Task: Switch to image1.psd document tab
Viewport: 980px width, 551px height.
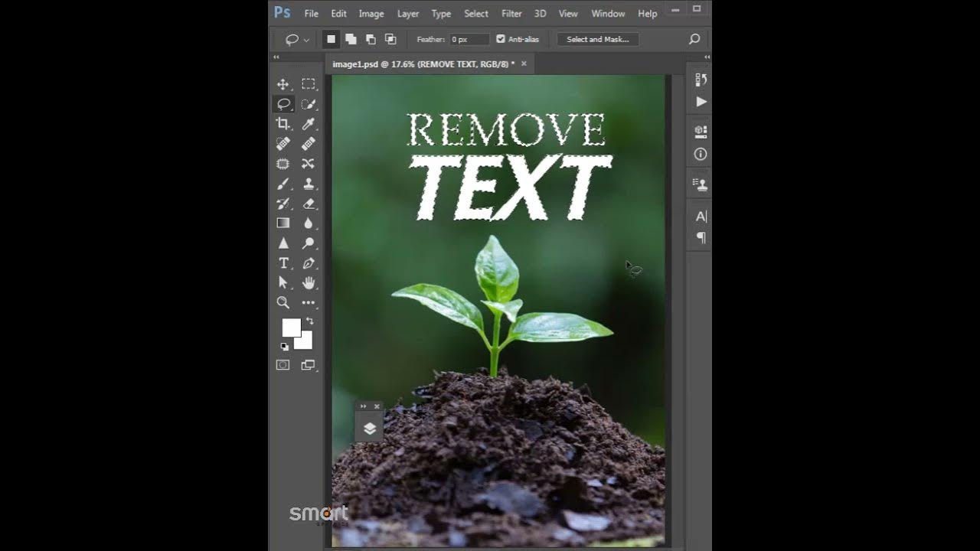Action: (423, 64)
